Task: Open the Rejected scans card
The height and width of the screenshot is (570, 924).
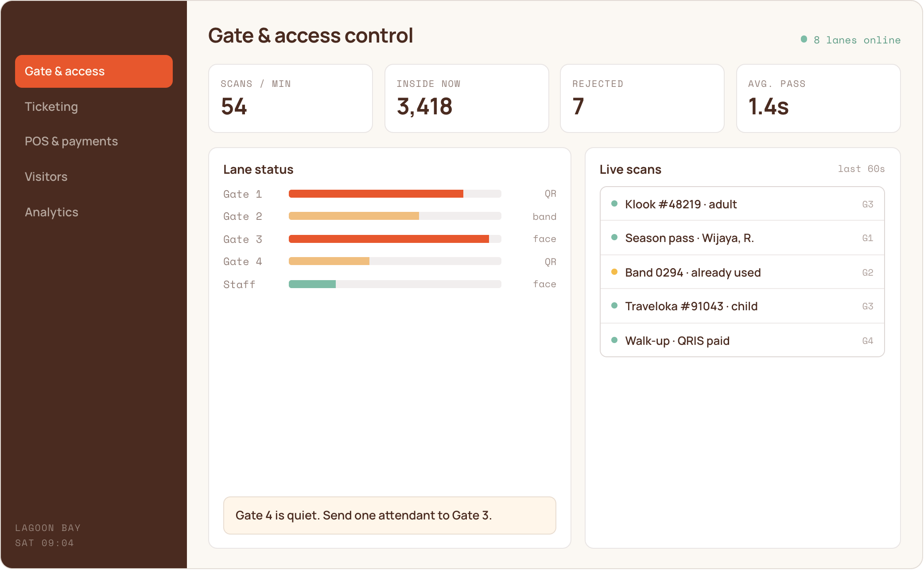Action: tap(642, 98)
